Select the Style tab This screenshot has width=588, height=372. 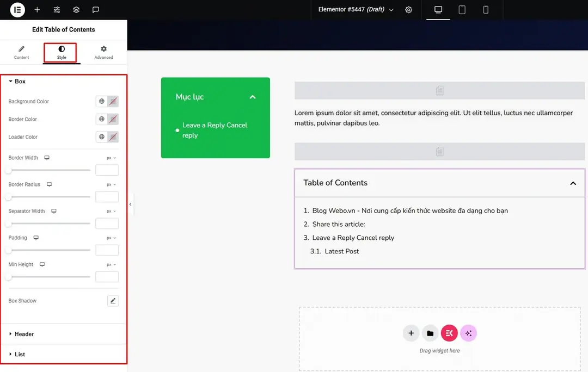(62, 52)
